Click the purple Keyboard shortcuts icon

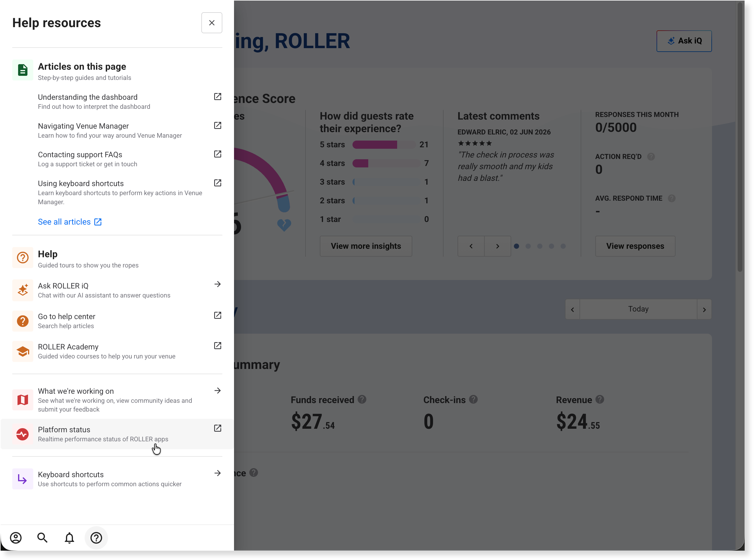click(23, 479)
